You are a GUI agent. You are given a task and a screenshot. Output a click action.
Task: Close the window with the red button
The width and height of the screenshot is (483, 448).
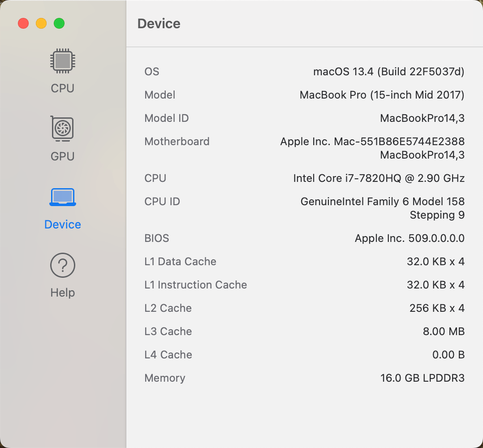coord(23,23)
